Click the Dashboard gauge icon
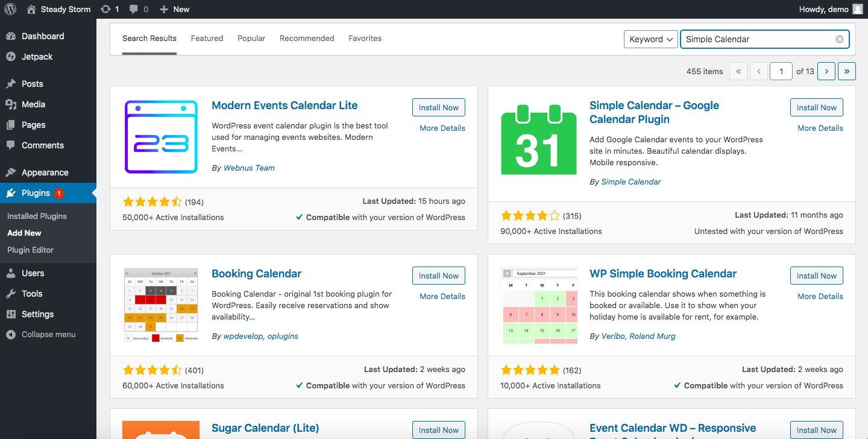The height and width of the screenshot is (439, 868). (11, 36)
